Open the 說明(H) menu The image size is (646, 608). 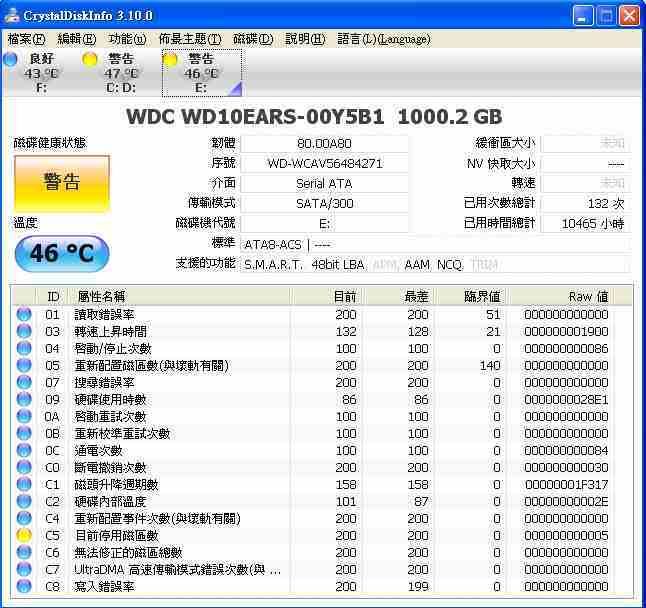tap(305, 39)
